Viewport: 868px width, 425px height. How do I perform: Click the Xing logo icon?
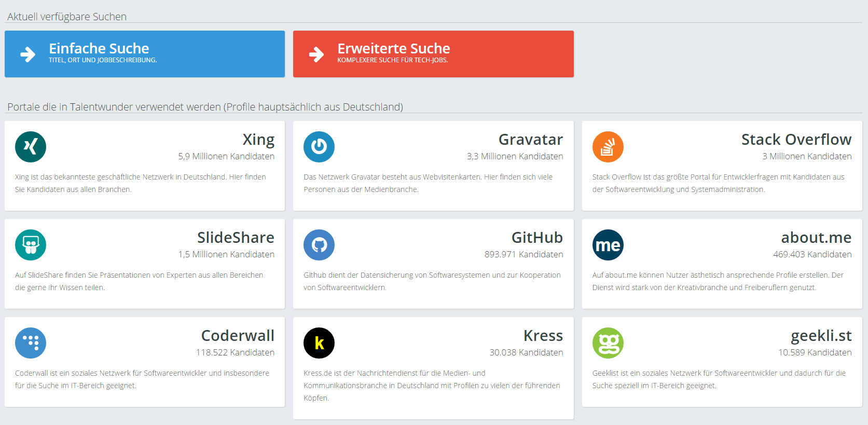pos(31,147)
